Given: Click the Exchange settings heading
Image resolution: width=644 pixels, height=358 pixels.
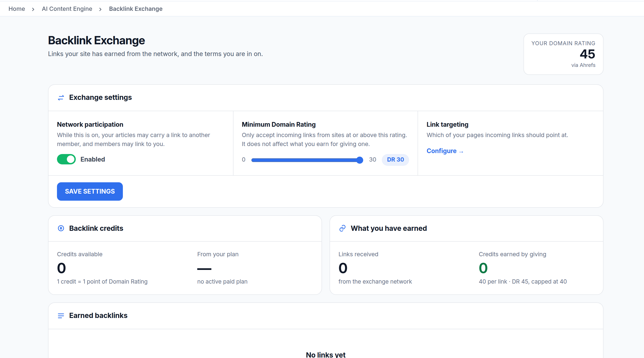Looking at the screenshot, I should [101, 97].
